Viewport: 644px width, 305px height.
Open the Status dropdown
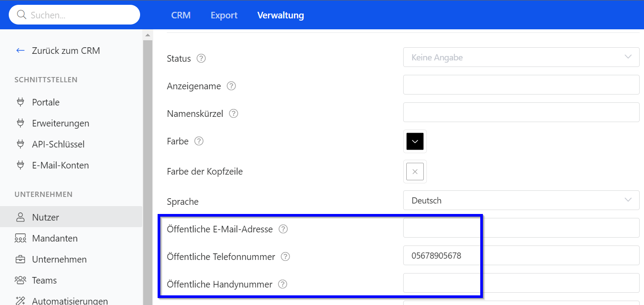(521, 57)
